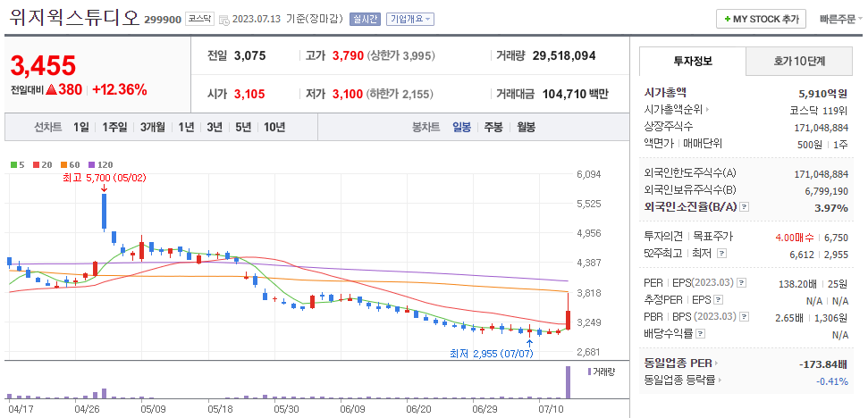Screen dimensions: 868x418
Task: Open help icon next to 외국인소진율(B/A)
Action: [x=745, y=207]
